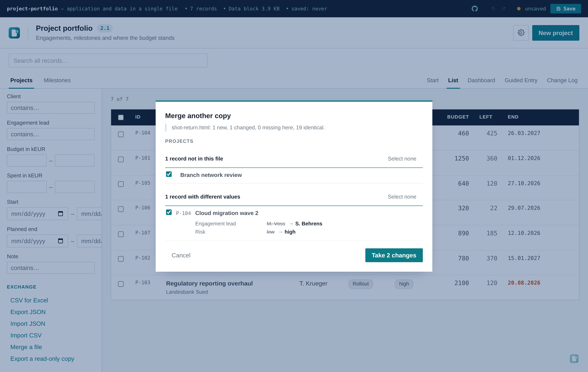Click the Save button in top bar

pyautogui.click(x=566, y=9)
